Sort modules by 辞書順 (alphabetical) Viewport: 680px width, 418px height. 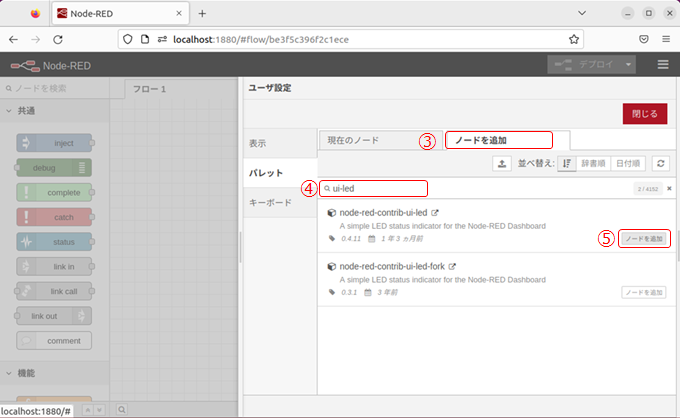(593, 163)
